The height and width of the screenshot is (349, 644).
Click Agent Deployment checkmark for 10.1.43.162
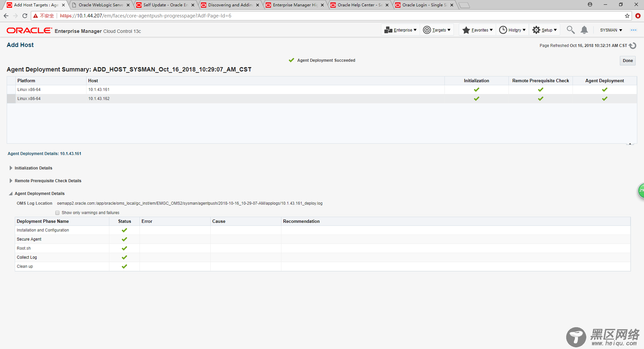(x=604, y=99)
